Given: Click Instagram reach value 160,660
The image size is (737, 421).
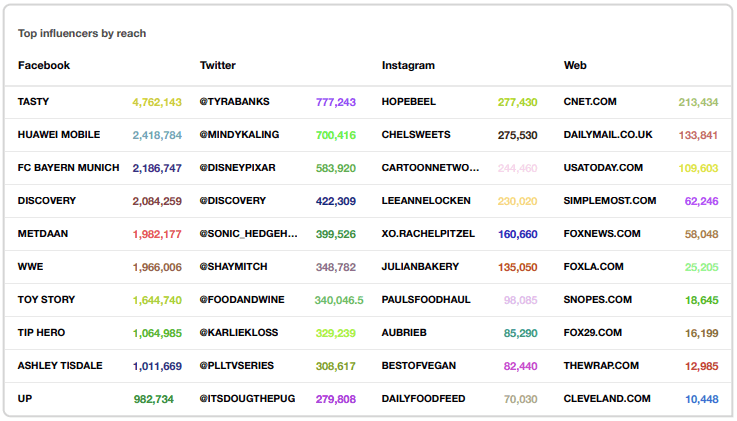Looking at the screenshot, I should point(517,234).
